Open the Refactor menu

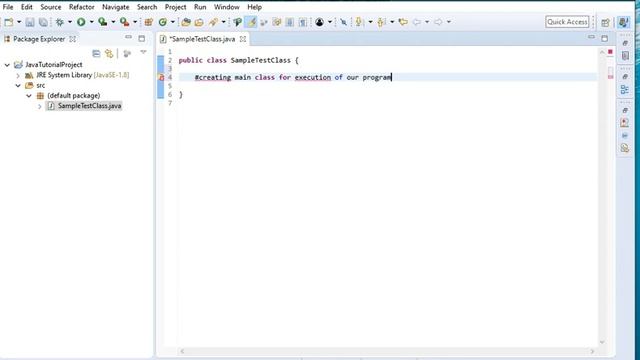(82, 7)
